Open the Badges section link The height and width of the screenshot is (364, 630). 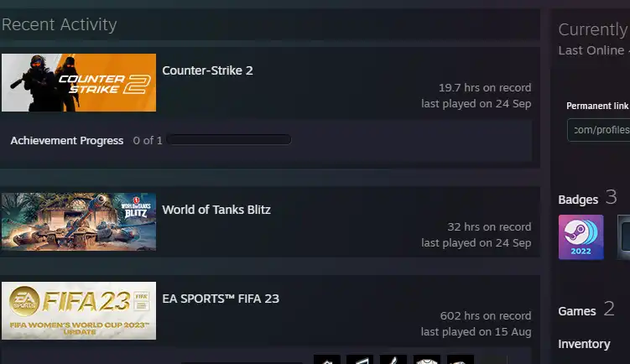tap(578, 200)
